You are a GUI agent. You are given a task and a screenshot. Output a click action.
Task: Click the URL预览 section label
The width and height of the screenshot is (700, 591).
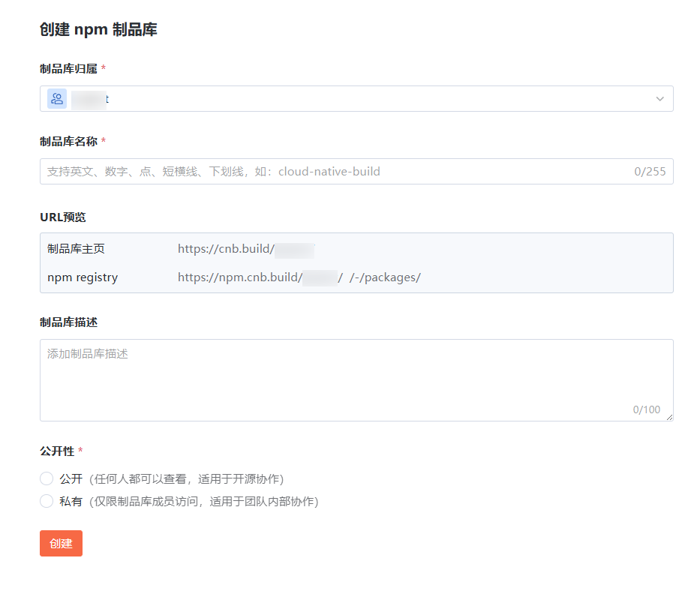coord(63,217)
